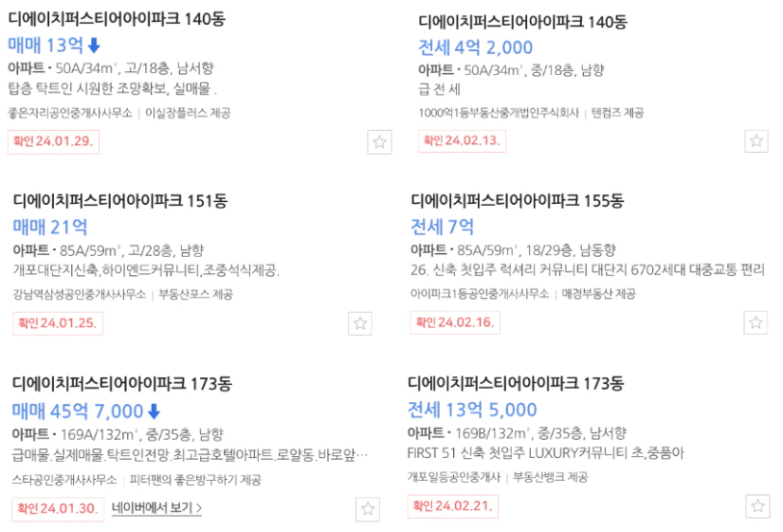Click 확인 24.01.29. confirmation badge

click(54, 141)
